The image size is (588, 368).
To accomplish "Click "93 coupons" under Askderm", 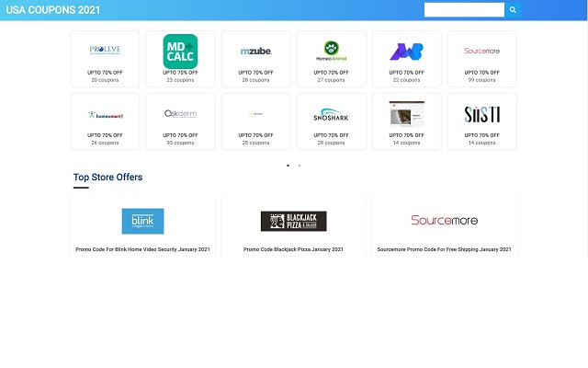I will click(x=180, y=143).
